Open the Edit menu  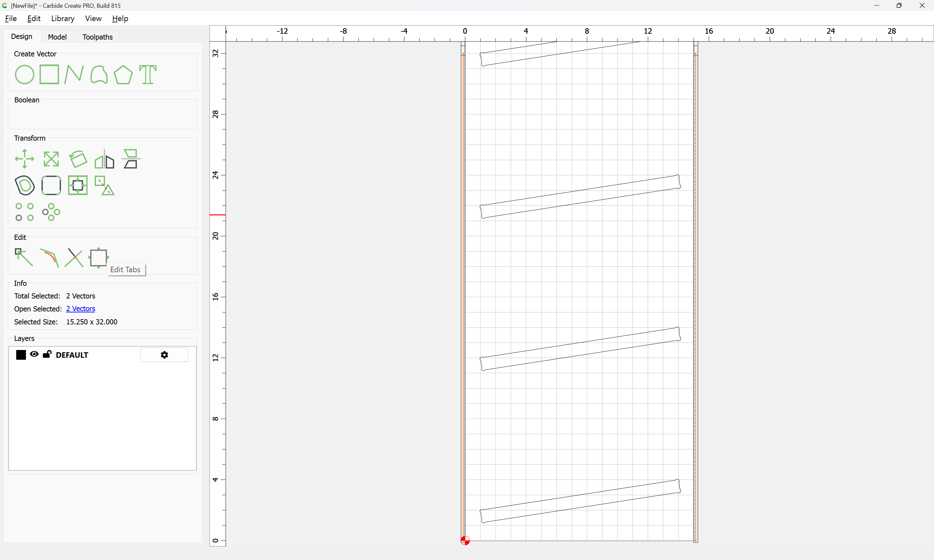(x=34, y=18)
